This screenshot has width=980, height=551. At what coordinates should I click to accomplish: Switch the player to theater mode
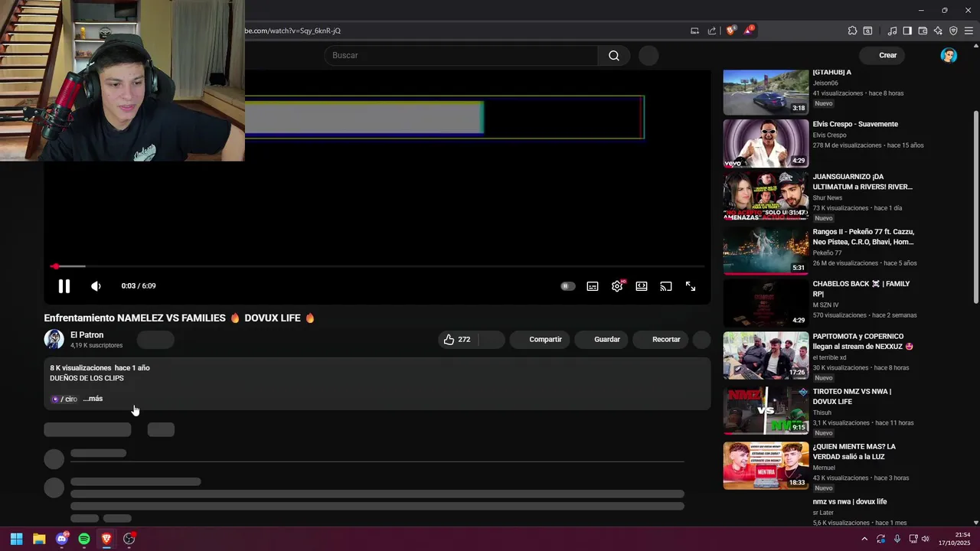pos(642,286)
